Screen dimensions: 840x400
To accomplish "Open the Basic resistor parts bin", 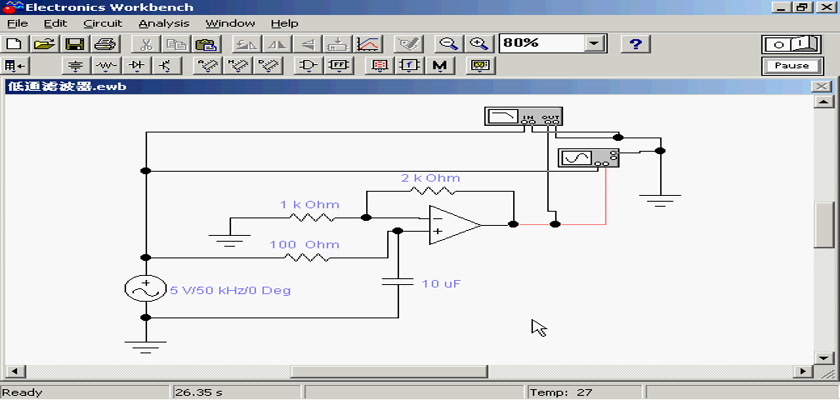I will [106, 66].
